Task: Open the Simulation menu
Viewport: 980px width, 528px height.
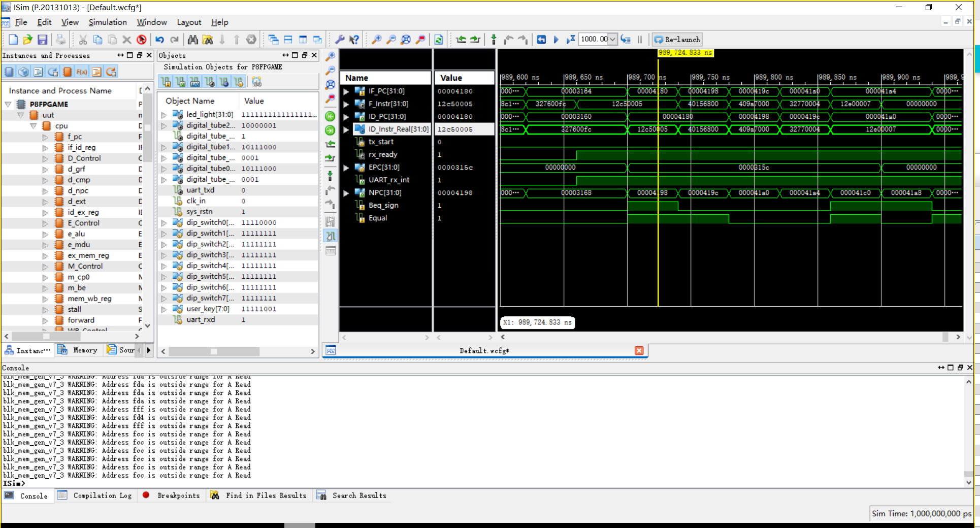Action: 108,22
